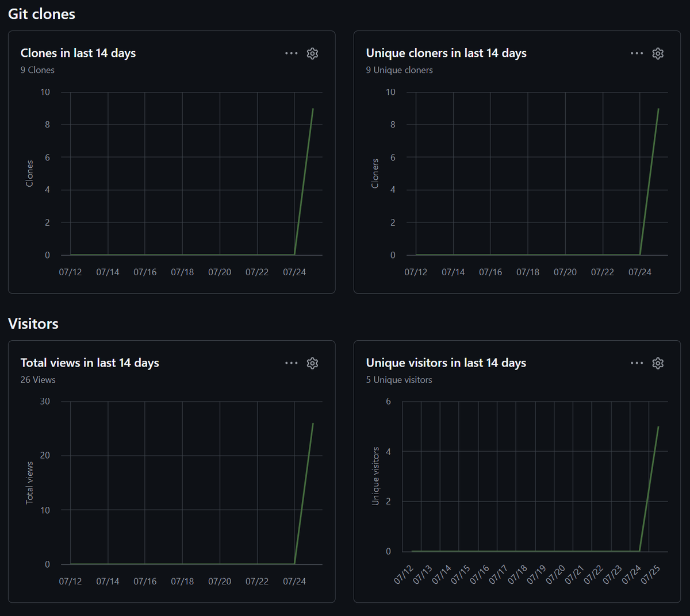Click the 07/18 date label on Clones chart
This screenshot has height=616, width=690.
[182, 272]
